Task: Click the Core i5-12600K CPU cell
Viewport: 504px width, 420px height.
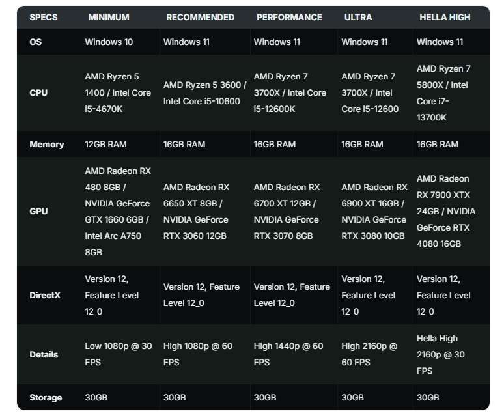Action: tap(290, 93)
